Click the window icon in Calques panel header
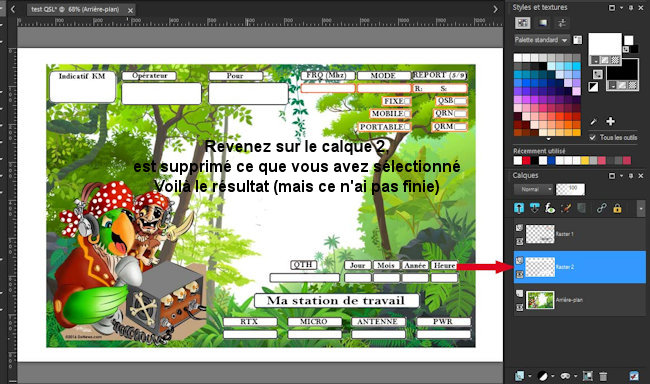The height and width of the screenshot is (384, 650). (612, 176)
